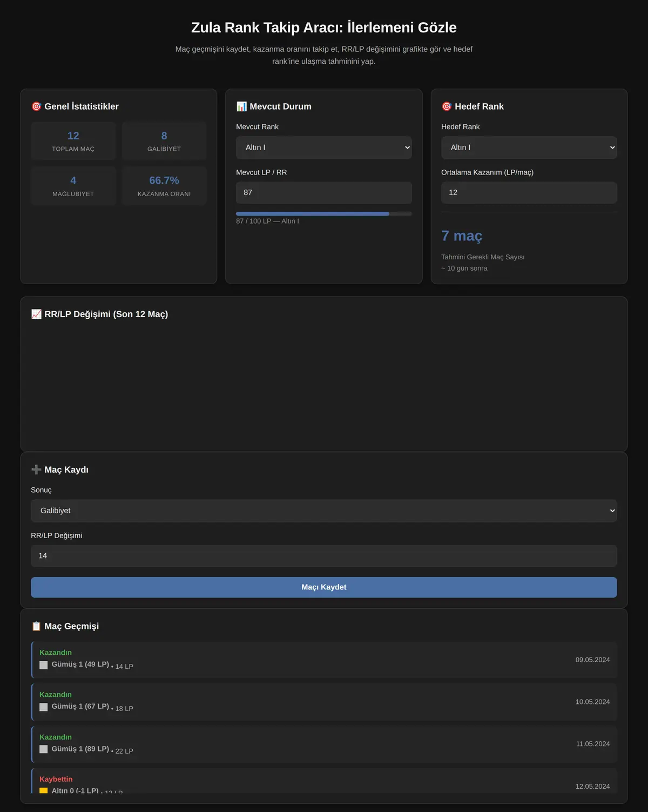
Task: Click the clipboard icon beside Maç Geçmişi
Action: pos(36,626)
